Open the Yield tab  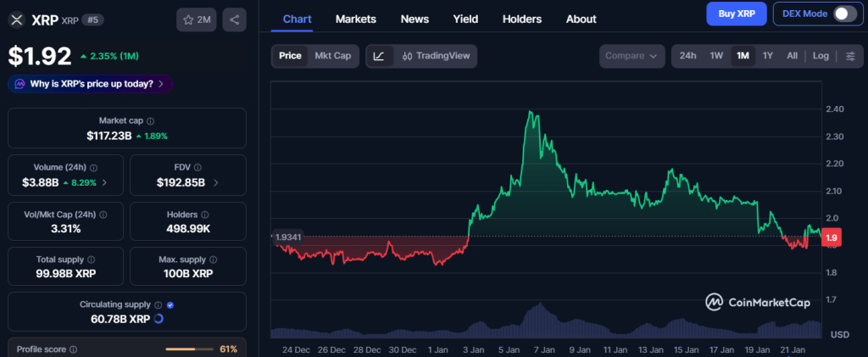465,19
